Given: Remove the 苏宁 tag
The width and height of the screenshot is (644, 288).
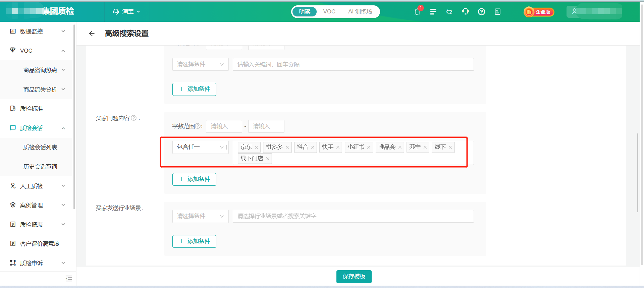Looking at the screenshot, I should [x=425, y=147].
